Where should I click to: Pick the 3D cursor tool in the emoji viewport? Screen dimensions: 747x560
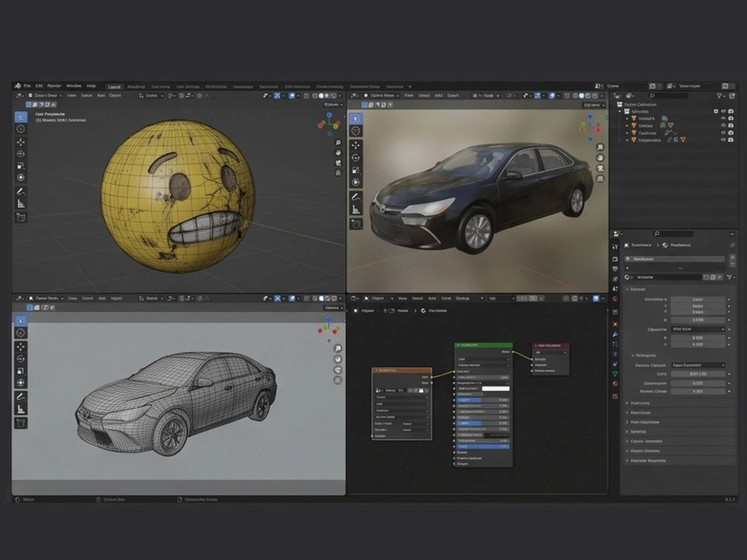click(21, 129)
